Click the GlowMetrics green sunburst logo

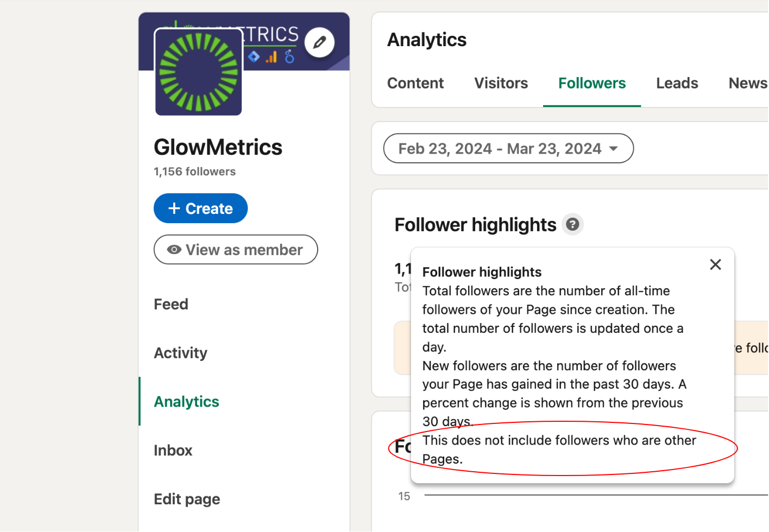click(x=199, y=72)
